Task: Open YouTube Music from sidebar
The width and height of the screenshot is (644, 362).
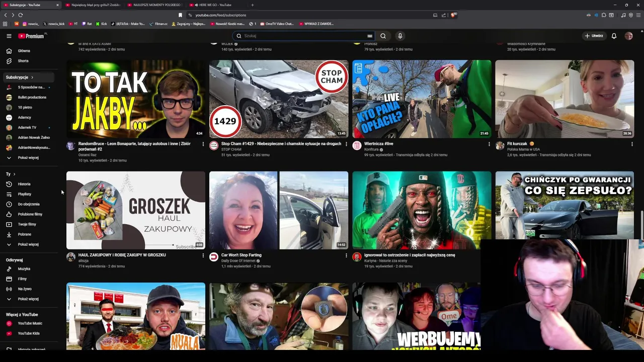Action: pos(29,323)
